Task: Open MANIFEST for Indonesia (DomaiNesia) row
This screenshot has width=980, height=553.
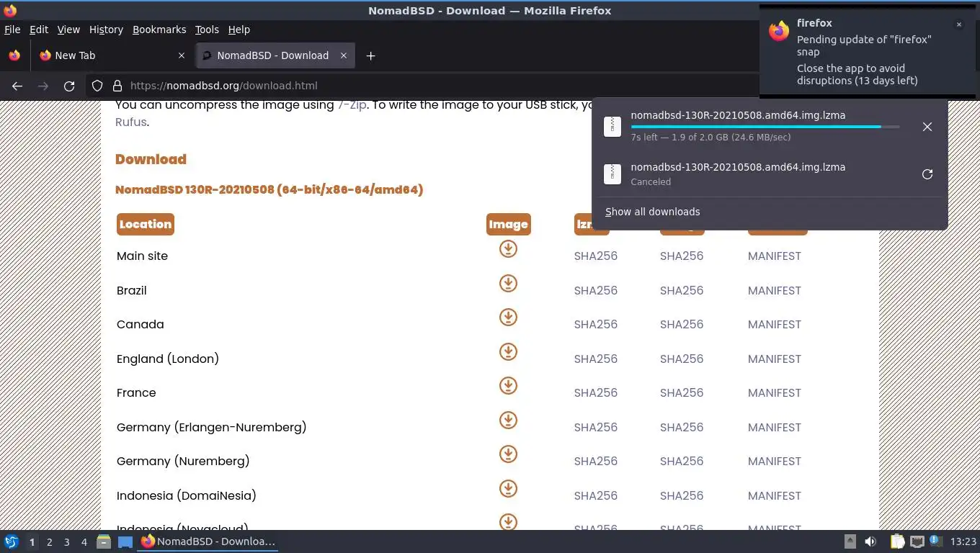Action: coord(774,496)
